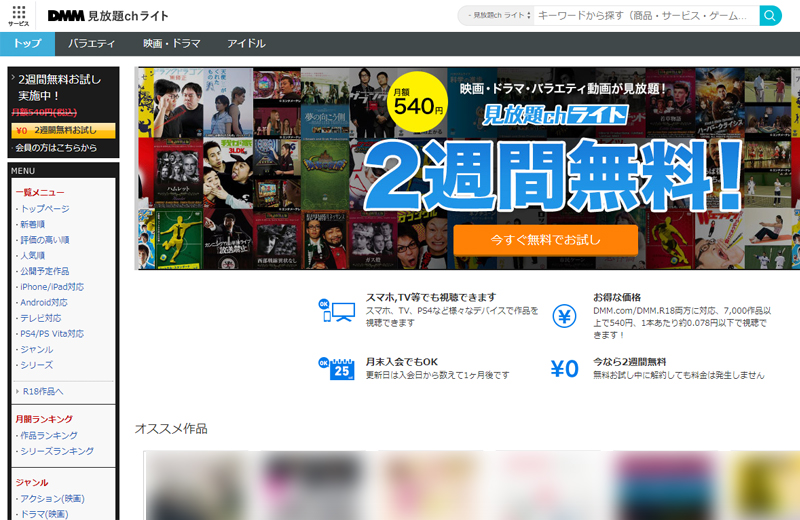Image resolution: width=800 pixels, height=520 pixels.
Task: Open iPhone/iPad対応 sidebar link
Action: (52, 287)
